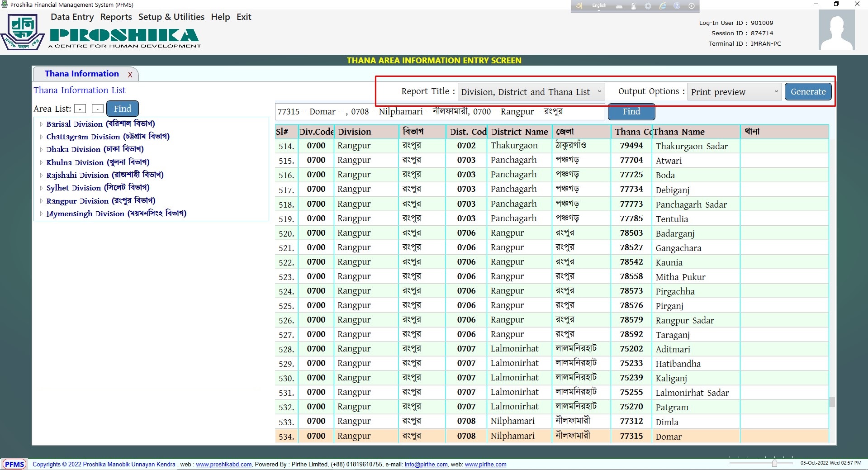Viewport: 868px width, 470px height.
Task: Open the Help menu
Action: [x=220, y=17]
